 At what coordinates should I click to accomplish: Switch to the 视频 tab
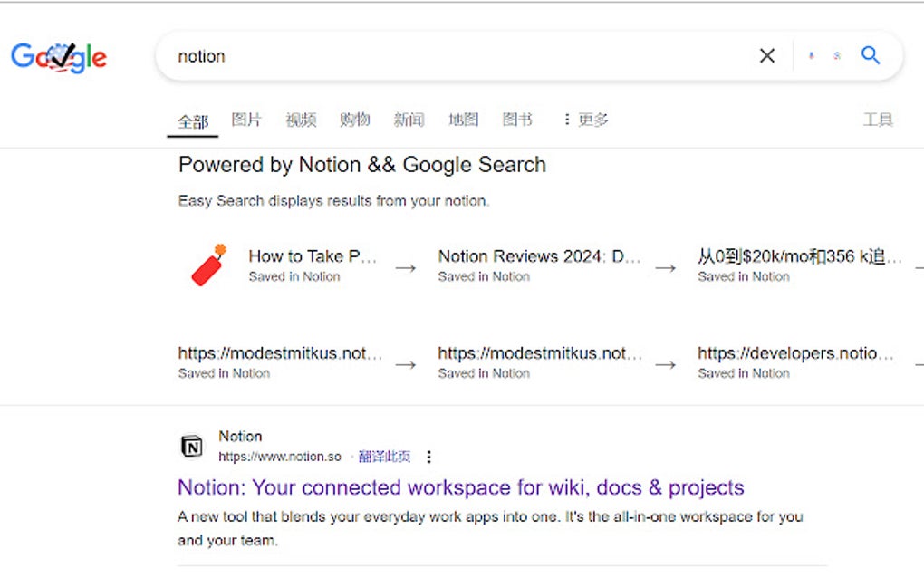tap(301, 120)
